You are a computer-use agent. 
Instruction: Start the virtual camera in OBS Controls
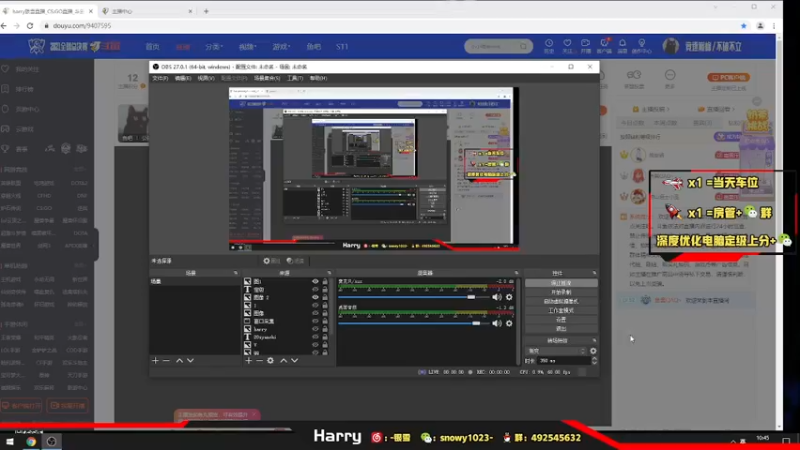coord(561,302)
